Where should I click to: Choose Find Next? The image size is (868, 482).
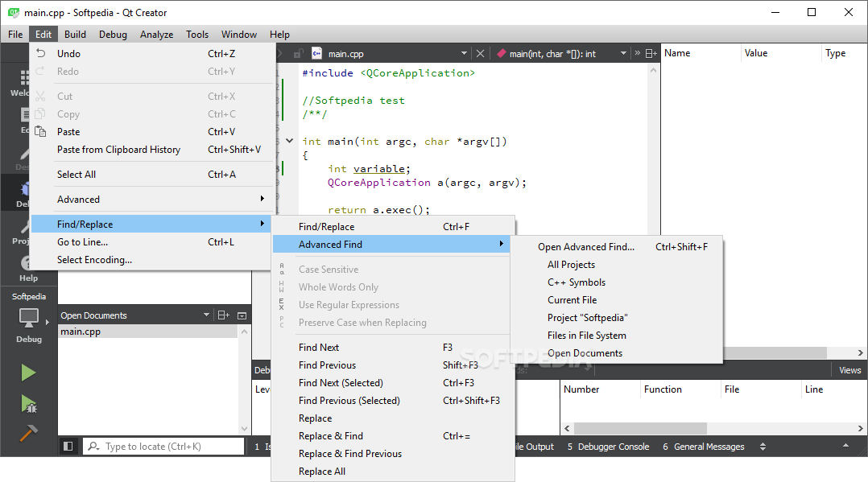coord(391,347)
